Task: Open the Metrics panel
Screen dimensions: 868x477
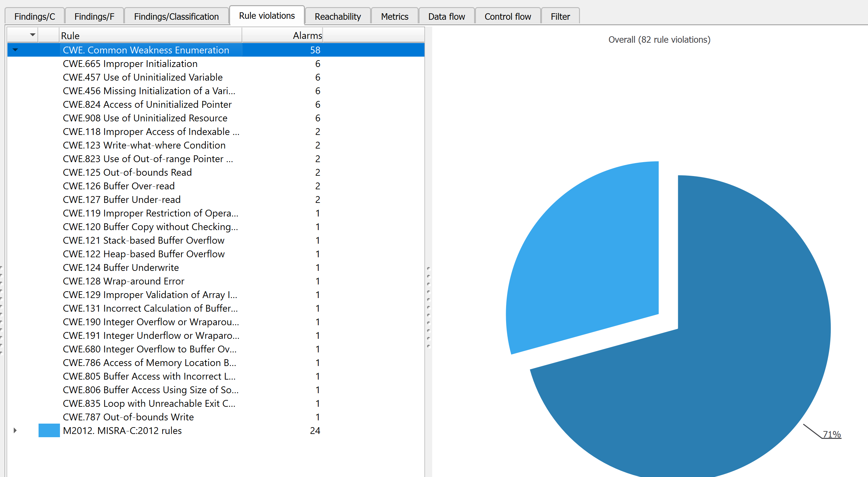Action: point(393,16)
